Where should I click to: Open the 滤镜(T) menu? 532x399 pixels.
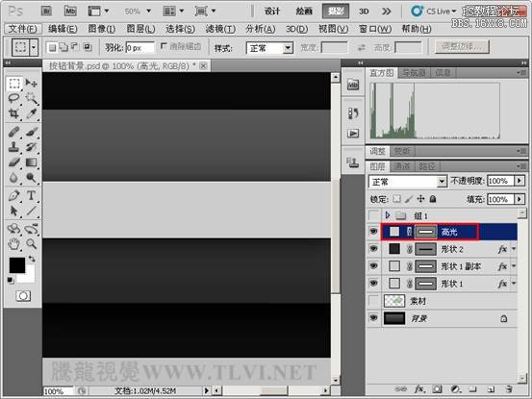(x=220, y=29)
